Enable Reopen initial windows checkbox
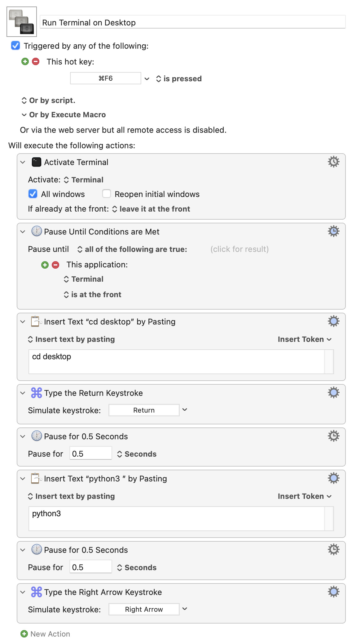The height and width of the screenshot is (644, 352). pos(107,194)
